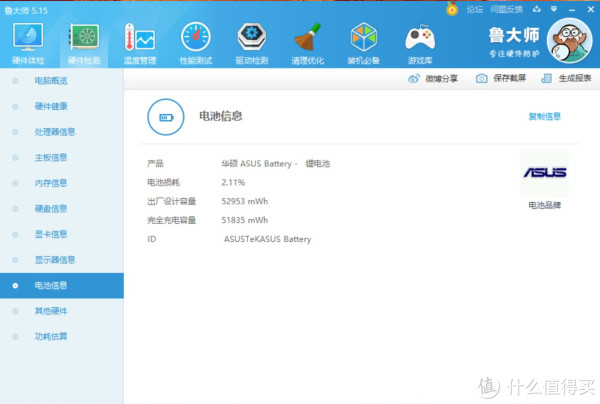The image size is (600, 404).
Task: Click the 电池品牌 caption
Action: (545, 205)
